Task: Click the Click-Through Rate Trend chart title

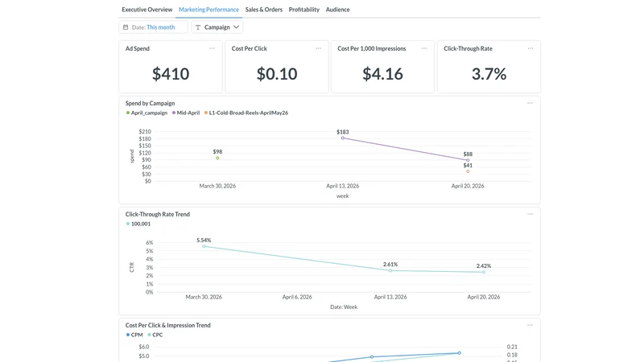Action: pos(157,214)
